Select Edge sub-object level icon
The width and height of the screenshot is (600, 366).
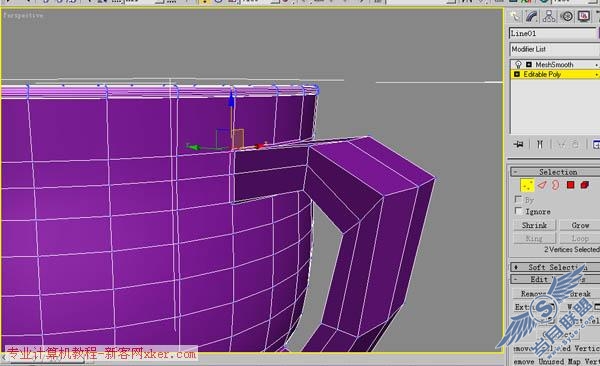[542, 185]
